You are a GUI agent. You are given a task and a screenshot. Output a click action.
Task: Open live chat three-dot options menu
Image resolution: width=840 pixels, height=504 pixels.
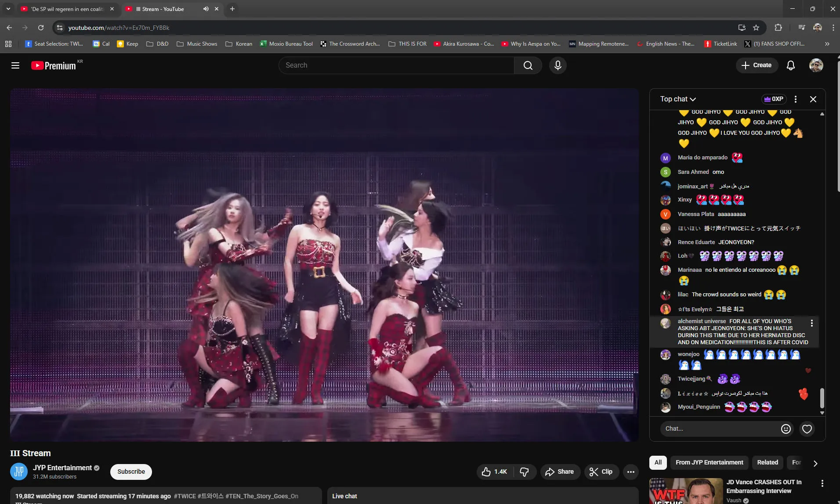coord(796,99)
